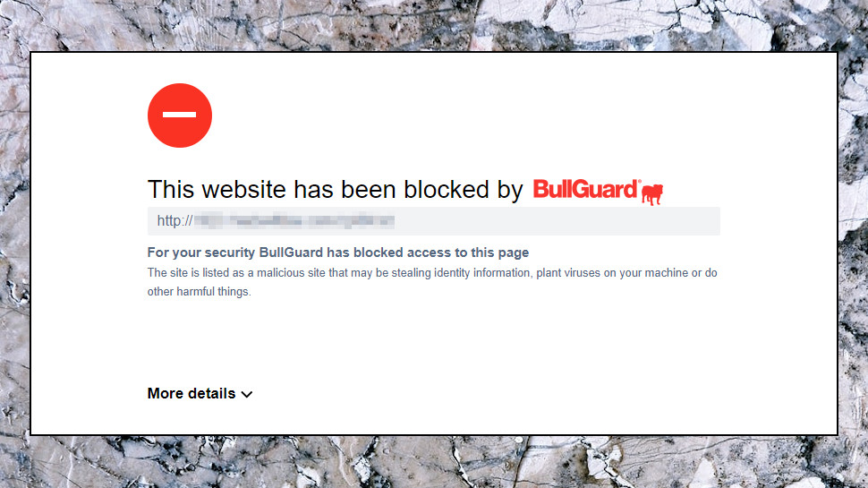Open the More details section label
Viewport: 868px width, 488px height.
[191, 393]
